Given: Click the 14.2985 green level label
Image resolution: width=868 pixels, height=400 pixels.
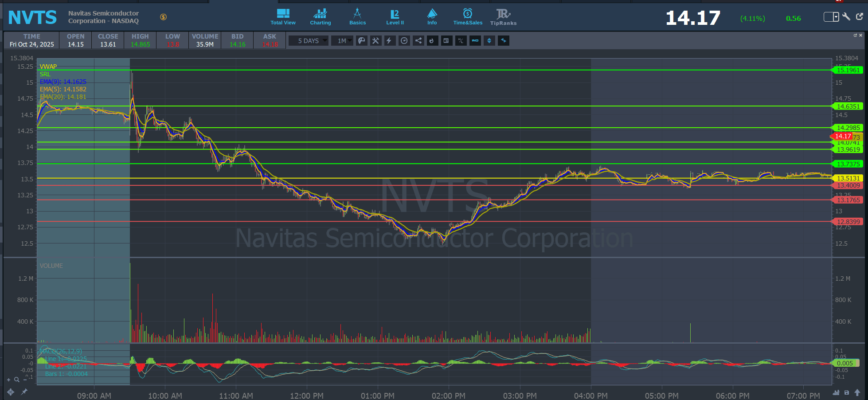Looking at the screenshot, I should (x=848, y=128).
